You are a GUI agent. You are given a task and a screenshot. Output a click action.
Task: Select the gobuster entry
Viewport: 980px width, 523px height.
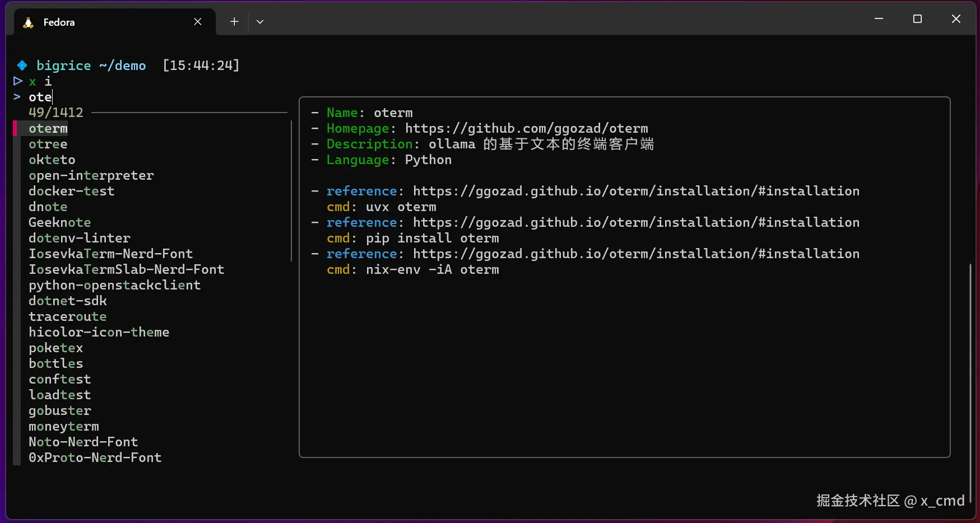[60, 410]
